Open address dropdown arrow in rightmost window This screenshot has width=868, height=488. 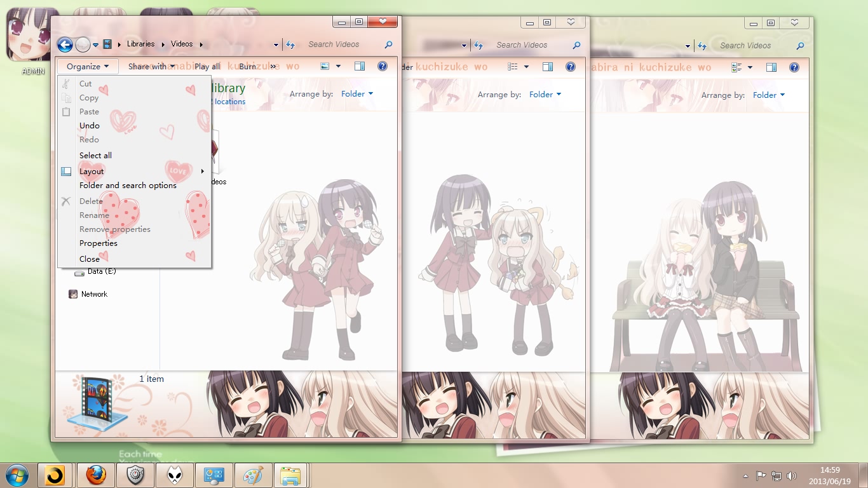688,46
